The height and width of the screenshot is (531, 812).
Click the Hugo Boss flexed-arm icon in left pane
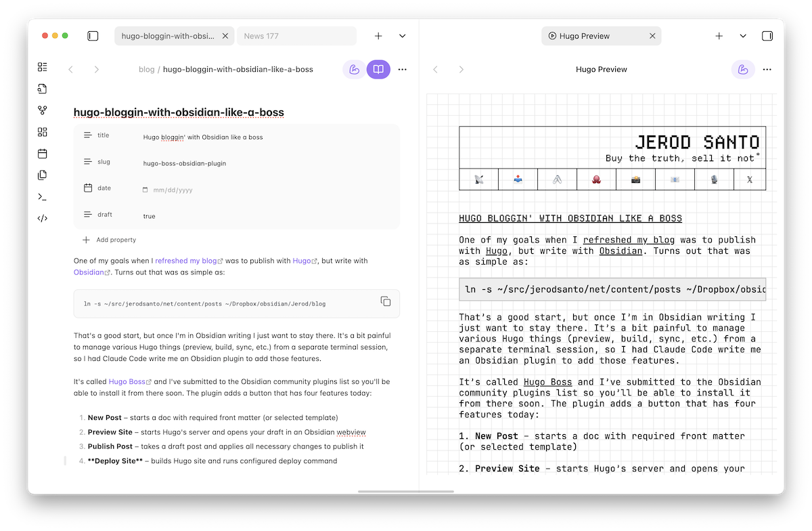[x=354, y=69]
